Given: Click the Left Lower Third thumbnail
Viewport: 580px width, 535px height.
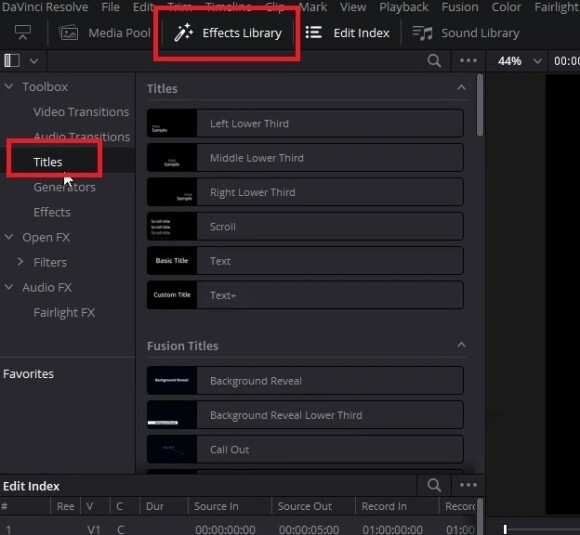Looking at the screenshot, I should (172, 123).
